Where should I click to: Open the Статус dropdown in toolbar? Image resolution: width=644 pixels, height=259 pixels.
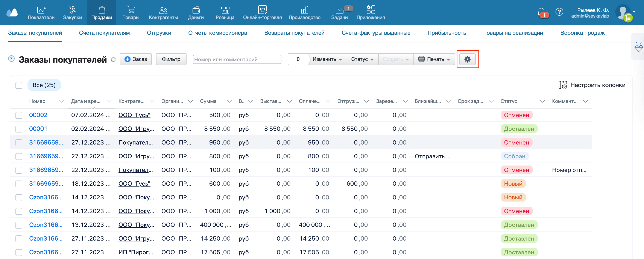[x=362, y=59]
